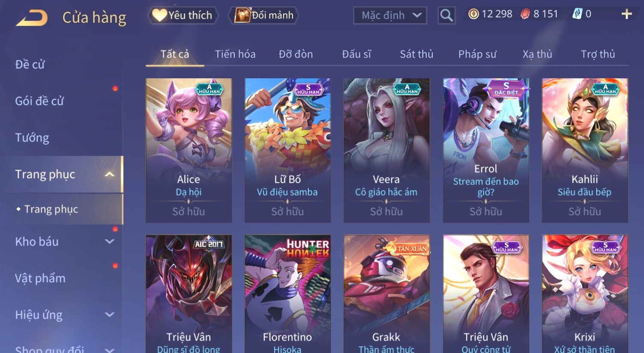Select the Tiến hóa tab
The height and width of the screenshot is (353, 644).
click(x=235, y=54)
